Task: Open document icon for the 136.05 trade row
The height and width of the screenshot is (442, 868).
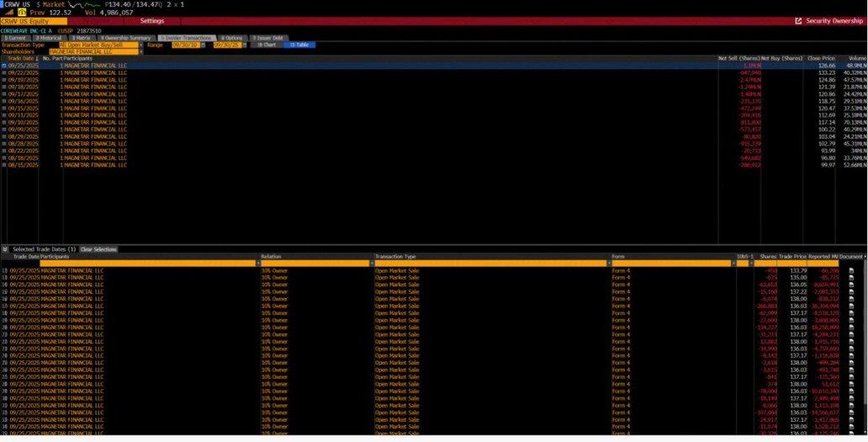Action: 851,285
